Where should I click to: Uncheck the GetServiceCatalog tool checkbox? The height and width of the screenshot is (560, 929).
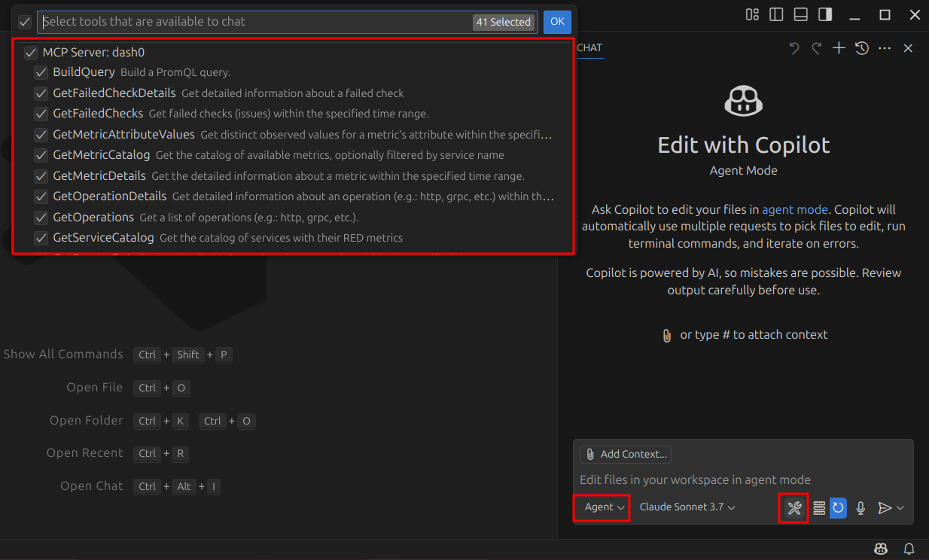pos(41,238)
